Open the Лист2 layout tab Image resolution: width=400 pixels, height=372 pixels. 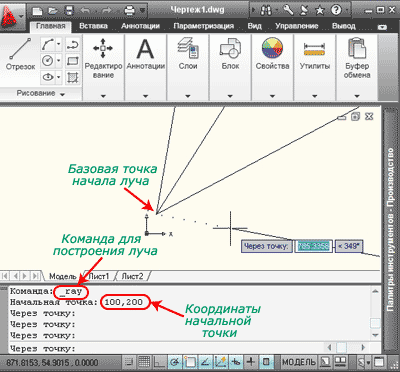(x=132, y=276)
